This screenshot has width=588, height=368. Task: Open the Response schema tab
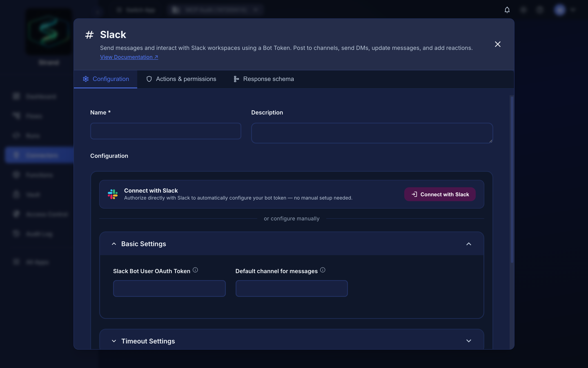(x=264, y=79)
